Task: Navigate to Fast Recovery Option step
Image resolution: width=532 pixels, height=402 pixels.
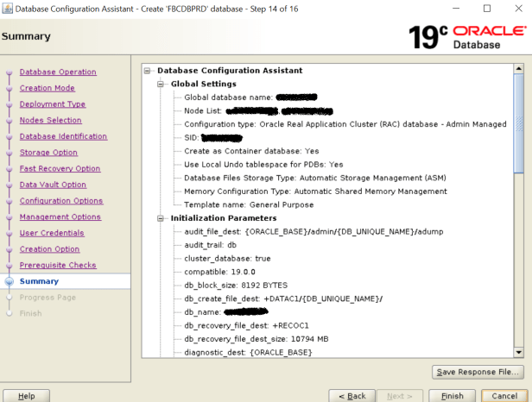Action: click(x=60, y=168)
